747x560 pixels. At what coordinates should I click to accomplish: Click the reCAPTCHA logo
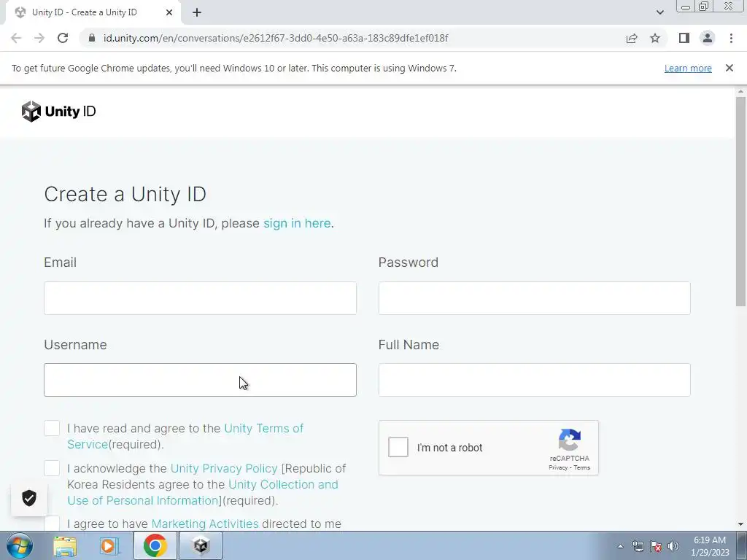coord(570,440)
